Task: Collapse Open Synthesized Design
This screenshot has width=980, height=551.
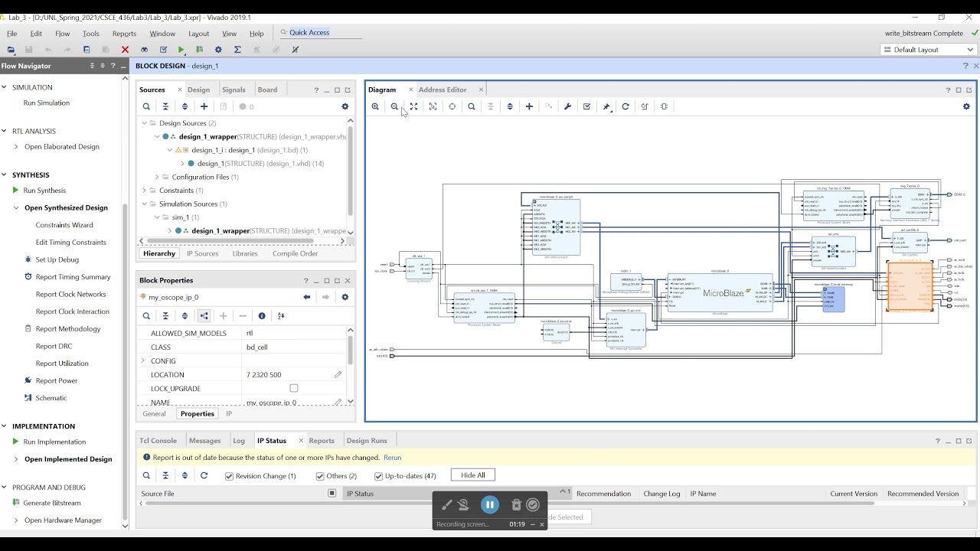Action: [x=16, y=207]
